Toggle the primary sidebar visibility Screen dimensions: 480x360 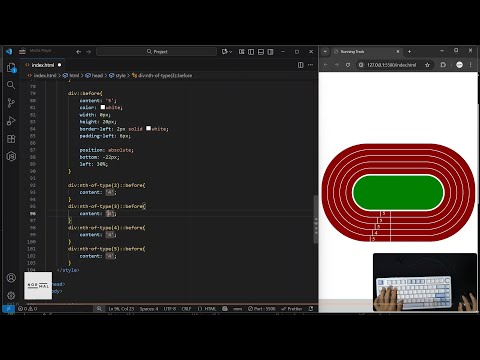[251, 52]
